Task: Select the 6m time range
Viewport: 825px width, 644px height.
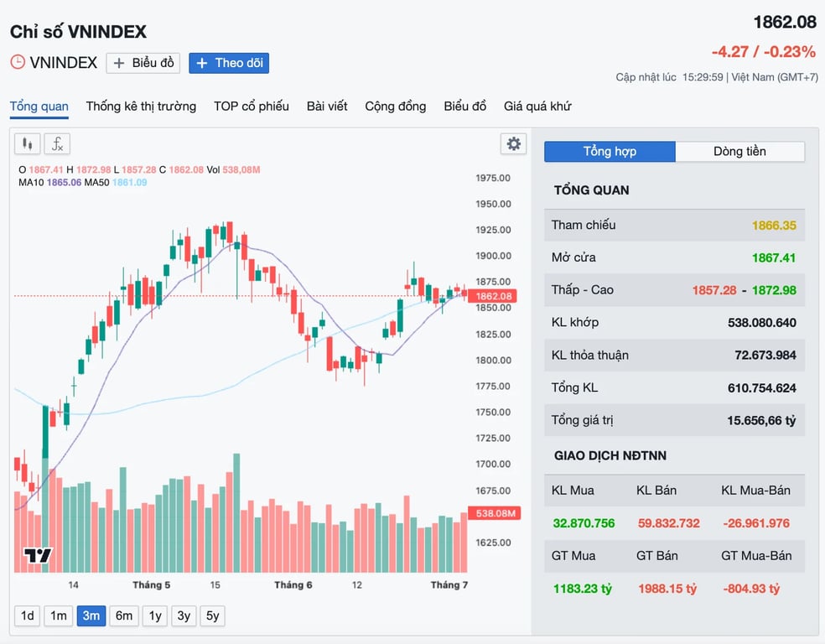Action: coord(124,615)
